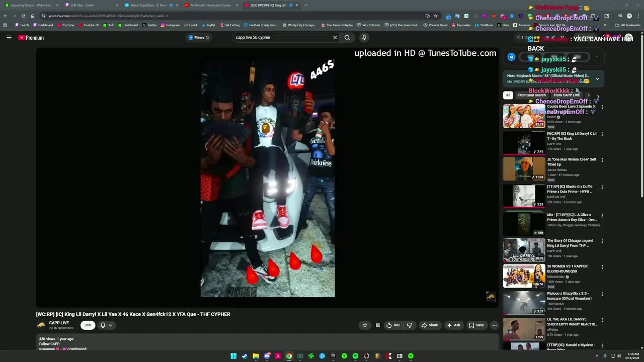Image resolution: width=644 pixels, height=362 pixels.
Task: Go to the YouTube Premium home logo
Action: (31, 38)
